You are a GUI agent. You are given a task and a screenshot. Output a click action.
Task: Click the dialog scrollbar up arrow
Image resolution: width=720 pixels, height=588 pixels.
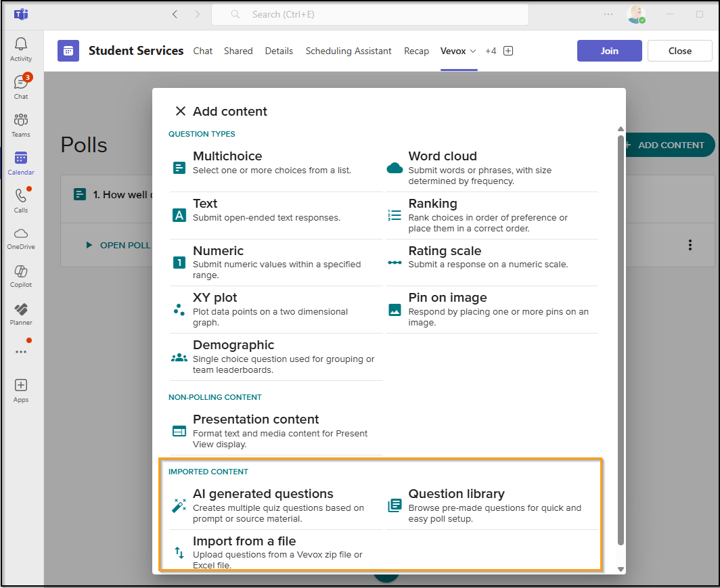point(621,129)
